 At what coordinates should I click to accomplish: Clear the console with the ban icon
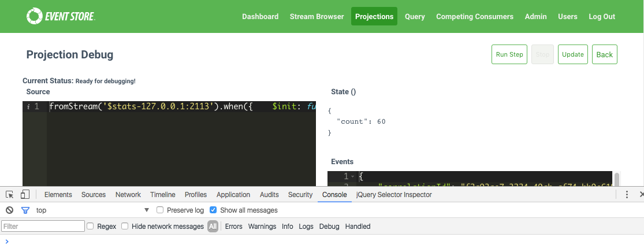click(10, 210)
